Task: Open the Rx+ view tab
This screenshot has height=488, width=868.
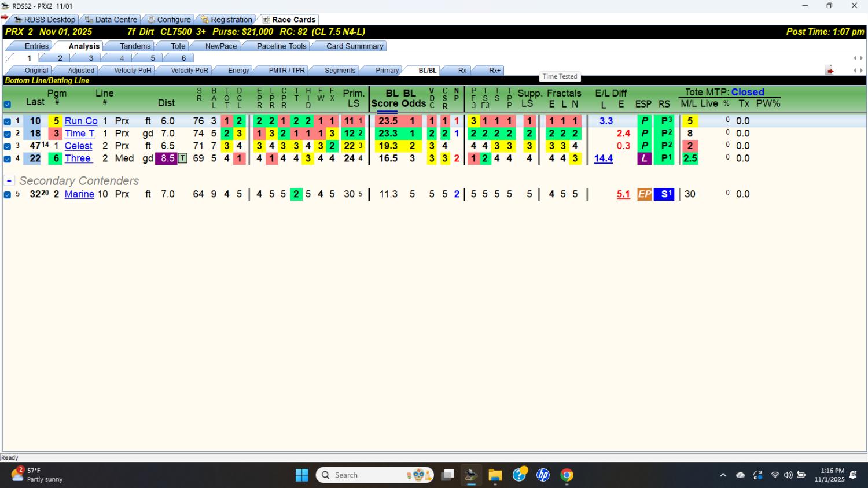Action: (495, 71)
